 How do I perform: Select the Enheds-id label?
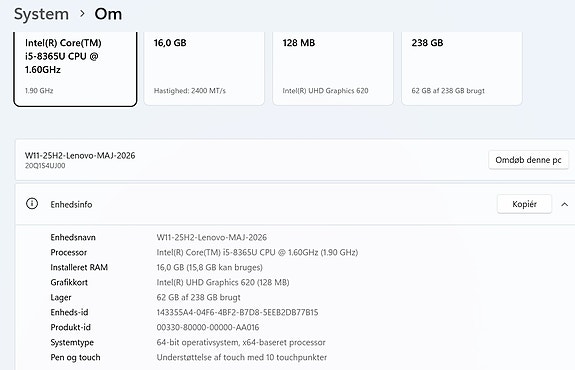[69, 312]
